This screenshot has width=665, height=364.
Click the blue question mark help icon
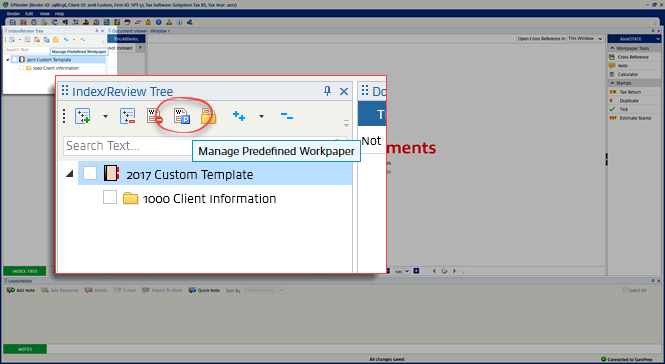tap(158, 22)
